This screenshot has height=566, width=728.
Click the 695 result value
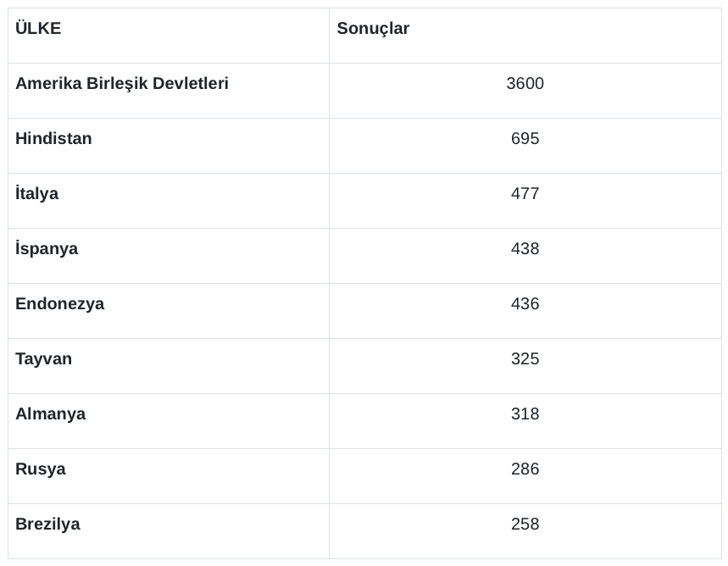pos(525,139)
